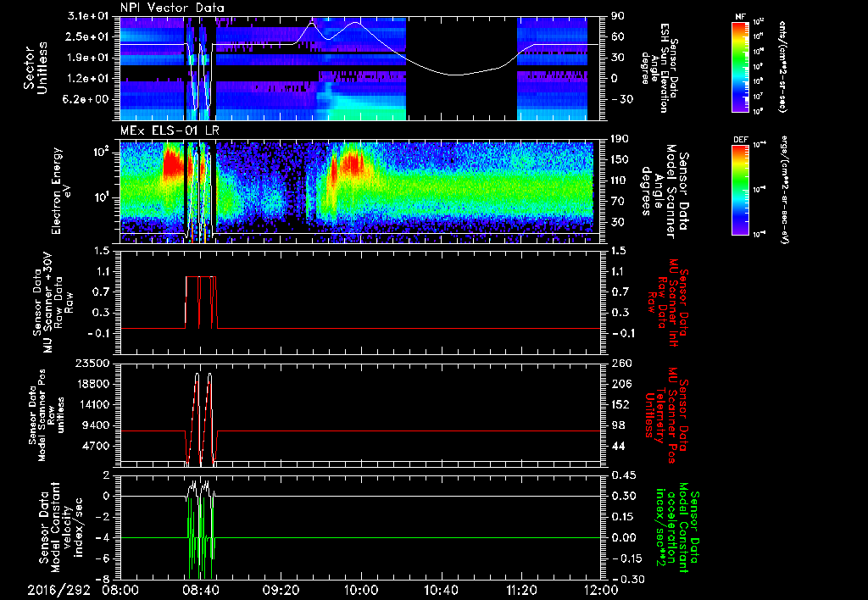Image resolution: width=868 pixels, height=600 pixels.
Task: Click the 08:00 time axis label
Action: 120,591
